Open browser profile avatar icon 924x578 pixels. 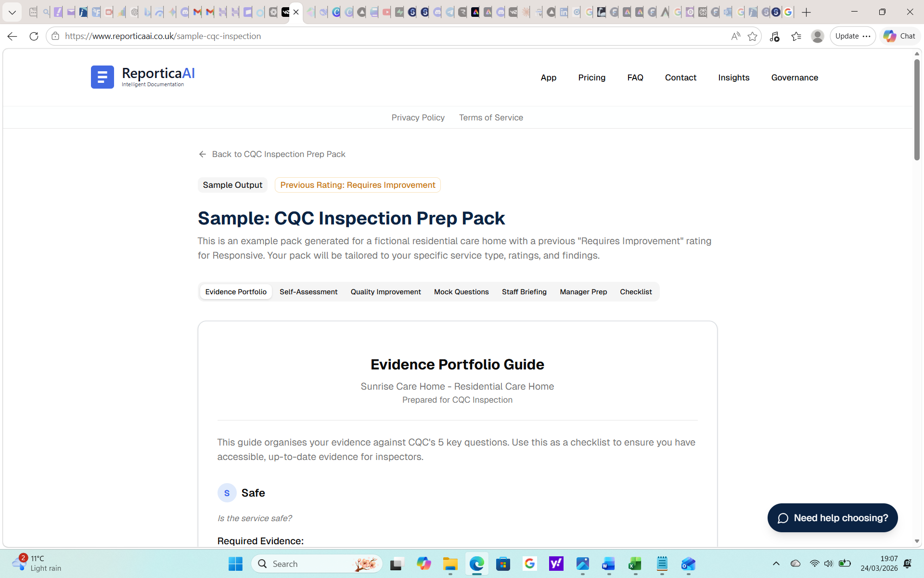pyautogui.click(x=817, y=36)
